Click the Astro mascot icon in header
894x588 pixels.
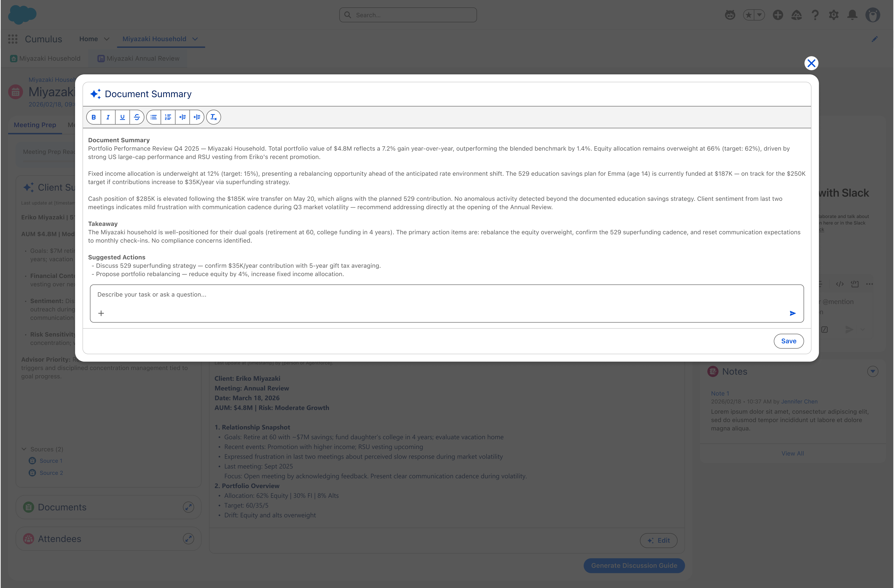(730, 15)
